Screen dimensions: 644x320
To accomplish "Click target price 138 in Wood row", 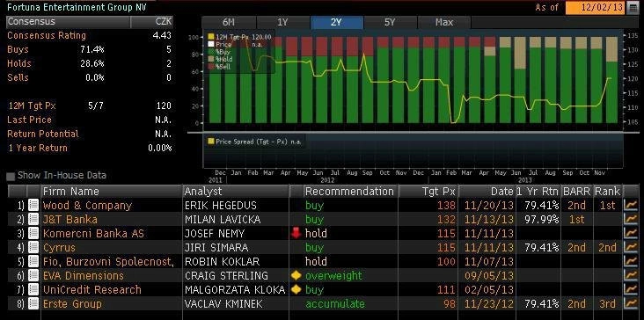I will 446,206.
